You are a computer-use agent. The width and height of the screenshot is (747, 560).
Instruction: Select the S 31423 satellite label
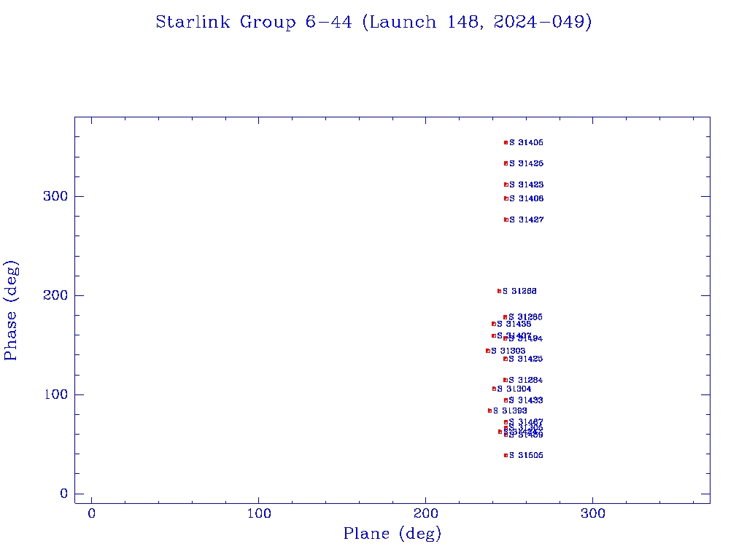pos(527,184)
